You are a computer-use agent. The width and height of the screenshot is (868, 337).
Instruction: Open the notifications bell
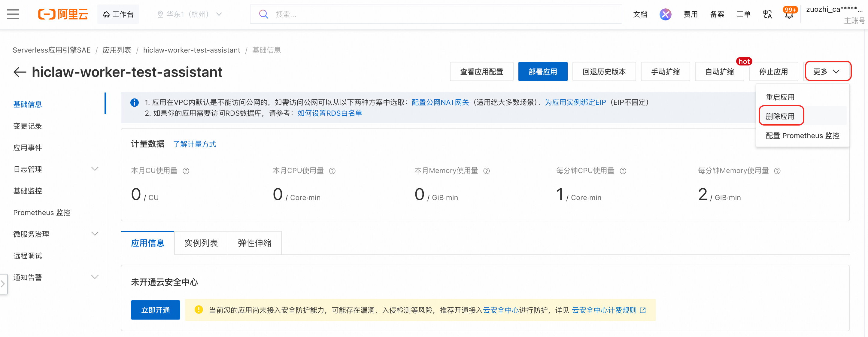[x=789, y=14]
